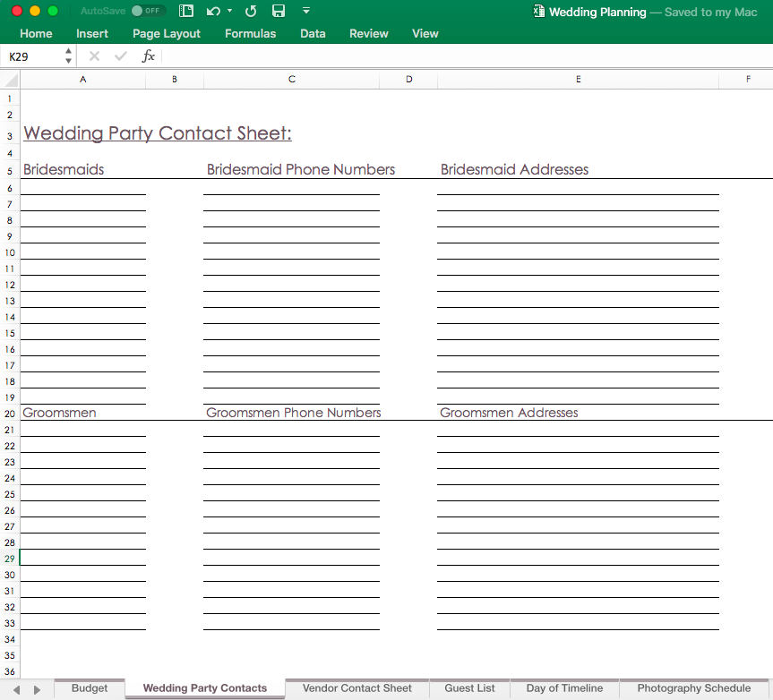Click the Excel document icon in title
Image resolution: width=773 pixels, height=700 pixels.
tap(539, 12)
